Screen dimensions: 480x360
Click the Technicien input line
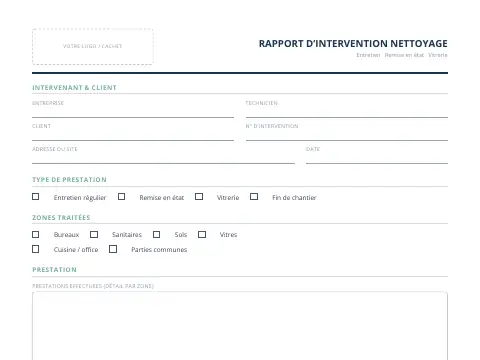[347, 113]
